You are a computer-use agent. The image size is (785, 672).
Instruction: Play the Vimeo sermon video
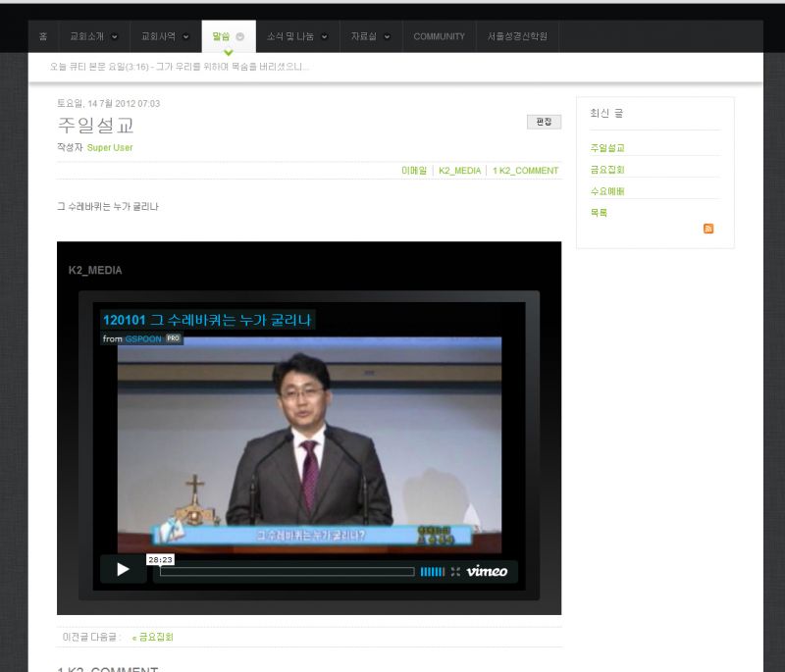click(124, 569)
